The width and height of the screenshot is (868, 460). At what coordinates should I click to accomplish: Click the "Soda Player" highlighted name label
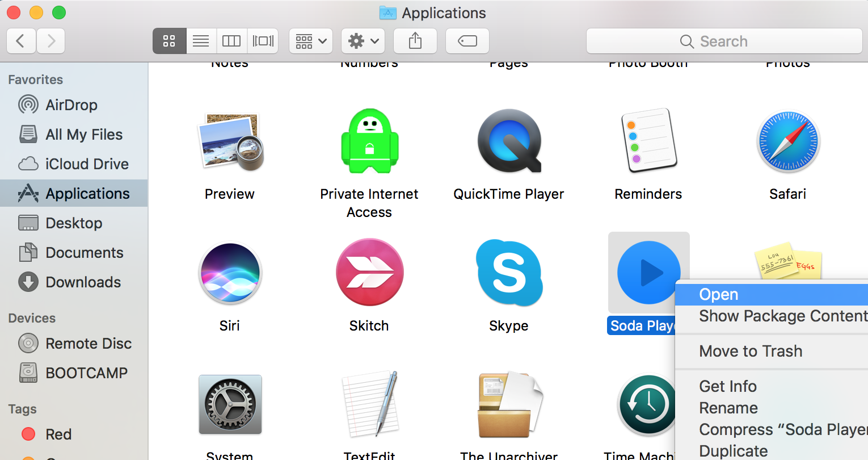click(642, 326)
